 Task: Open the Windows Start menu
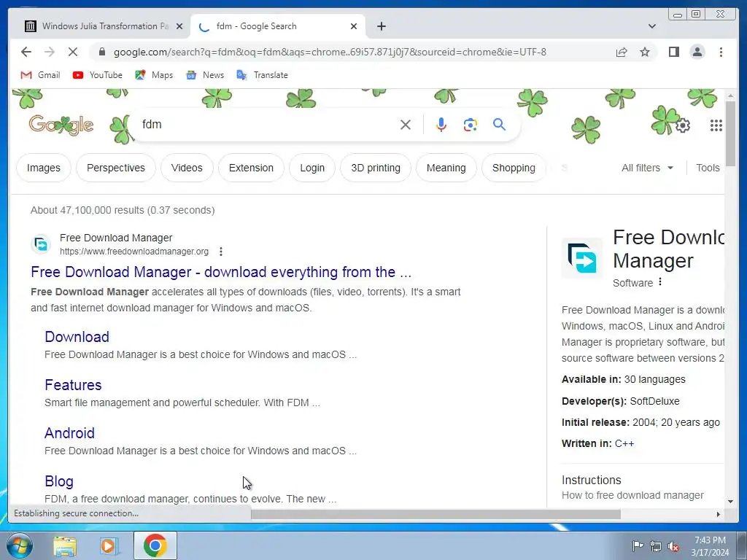point(20,545)
